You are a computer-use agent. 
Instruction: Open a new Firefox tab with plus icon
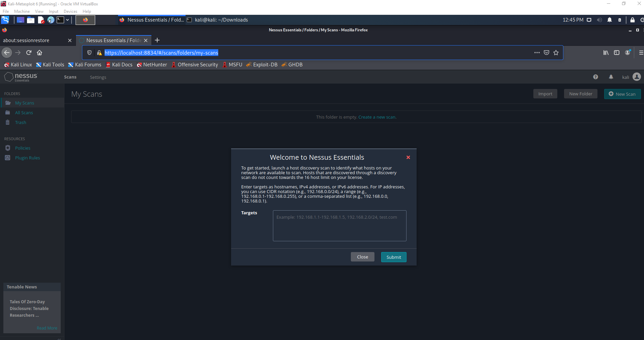[157, 40]
